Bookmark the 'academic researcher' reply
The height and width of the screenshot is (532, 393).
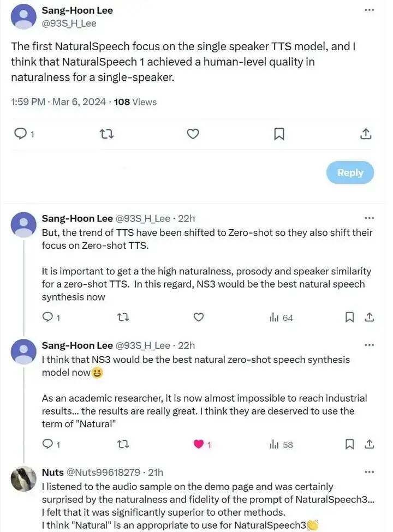click(349, 444)
